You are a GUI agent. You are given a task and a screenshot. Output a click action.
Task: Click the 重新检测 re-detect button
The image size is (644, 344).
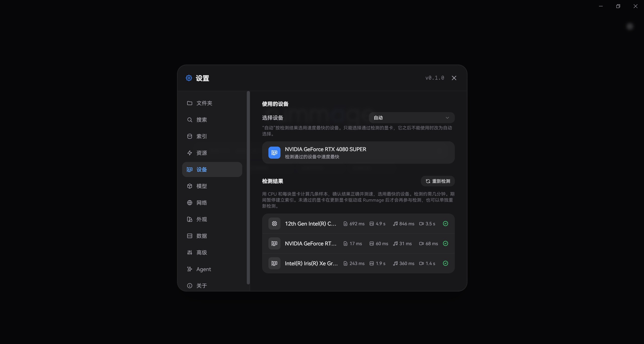pos(438,181)
